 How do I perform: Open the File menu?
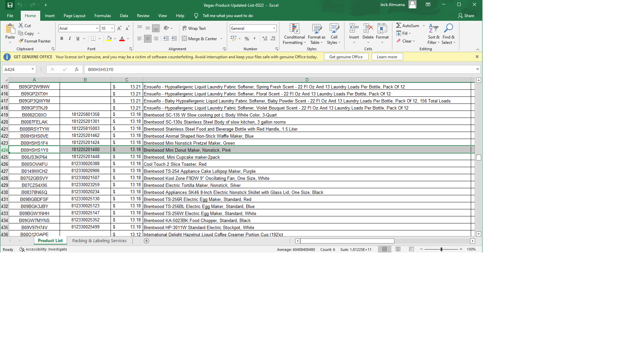click(x=10, y=16)
